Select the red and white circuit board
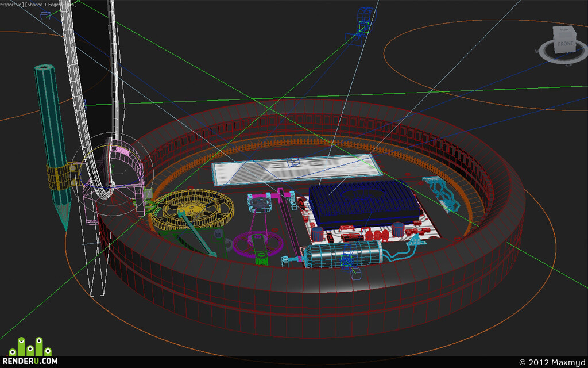Viewport: 588px width, 368px height. pos(369,221)
